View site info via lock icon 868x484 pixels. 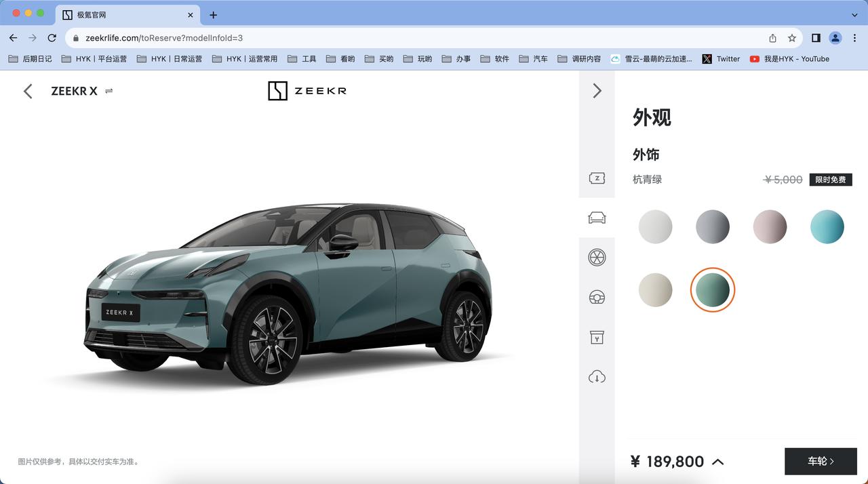(x=76, y=38)
